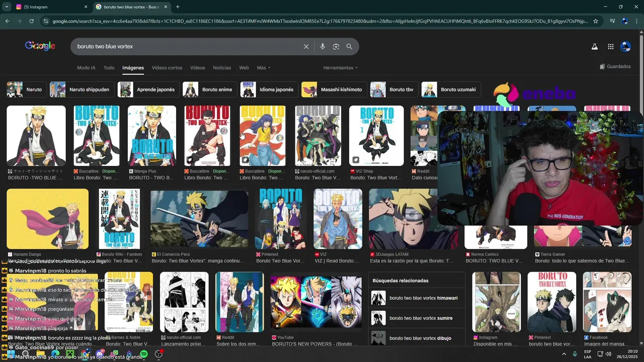The image size is (644, 362).
Task: Click network icon in system tray
Action: [x=601, y=354]
